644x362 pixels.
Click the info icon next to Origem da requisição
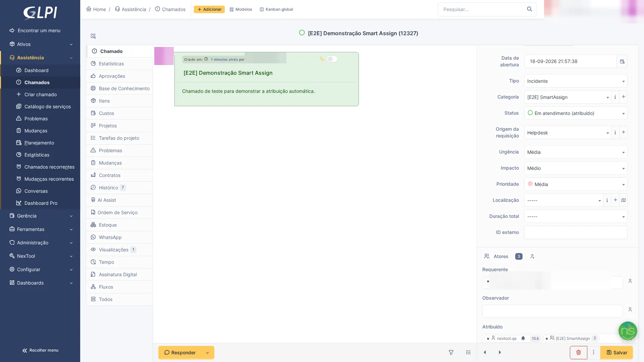(x=615, y=132)
